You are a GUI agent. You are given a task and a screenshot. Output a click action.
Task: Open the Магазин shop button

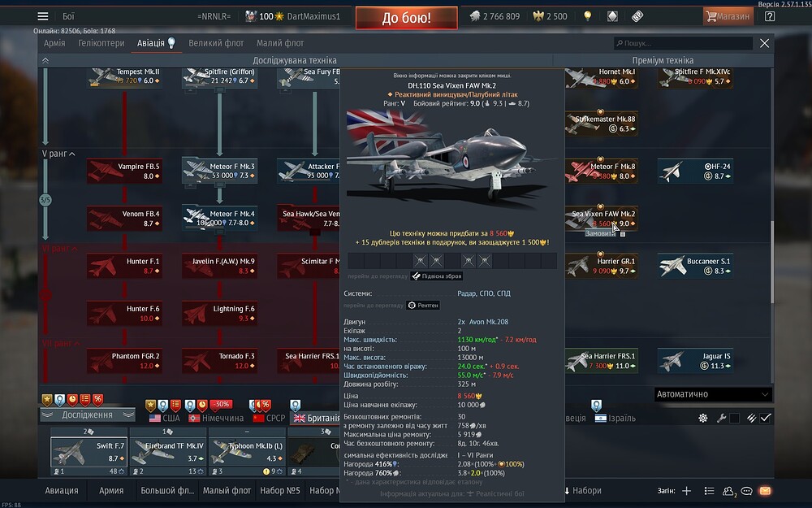(728, 16)
